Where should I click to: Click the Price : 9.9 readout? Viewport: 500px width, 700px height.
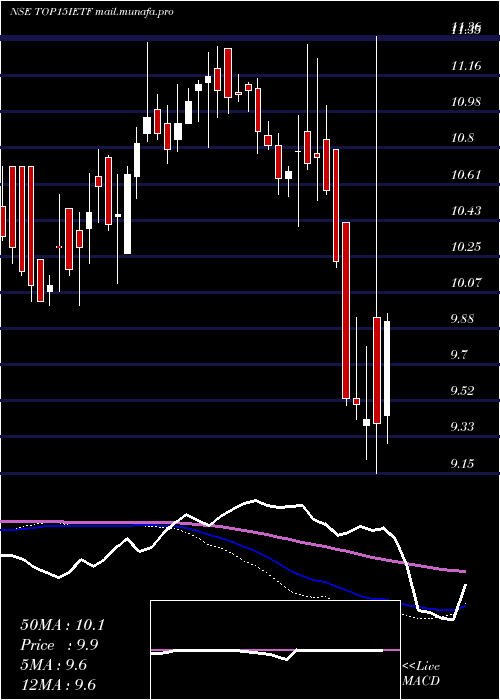click(59, 645)
